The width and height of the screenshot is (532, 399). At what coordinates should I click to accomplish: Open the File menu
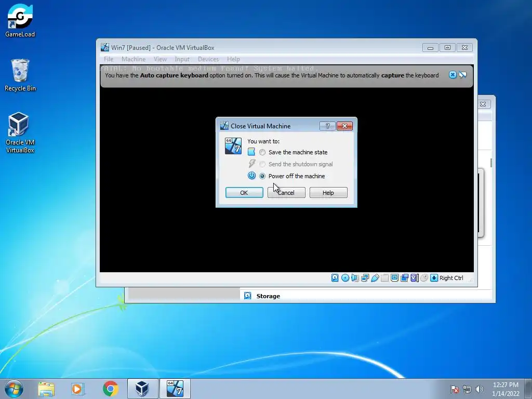click(x=109, y=59)
